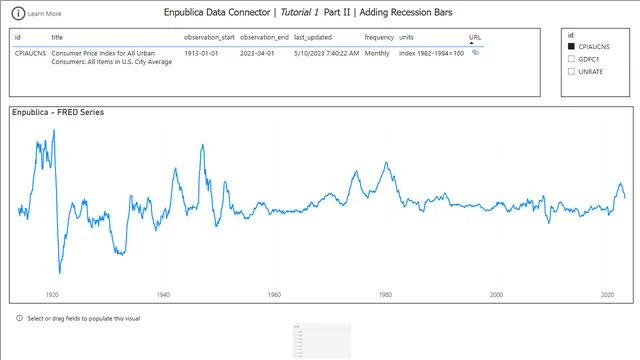
Task: Click the 1920 x-axis label
Action: pyautogui.click(x=52, y=295)
